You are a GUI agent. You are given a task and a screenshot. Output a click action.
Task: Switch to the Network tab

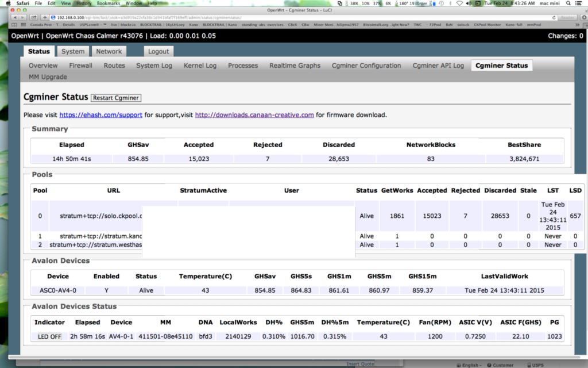109,51
